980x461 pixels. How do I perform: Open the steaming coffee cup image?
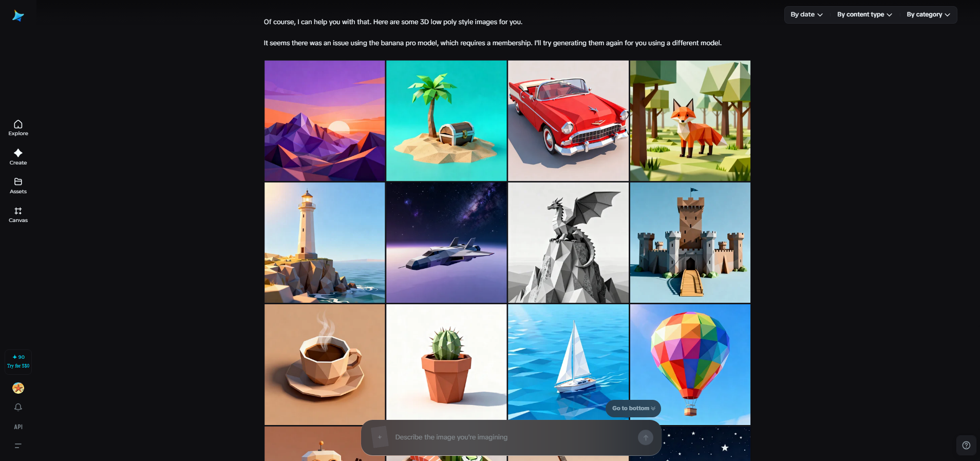click(x=325, y=364)
